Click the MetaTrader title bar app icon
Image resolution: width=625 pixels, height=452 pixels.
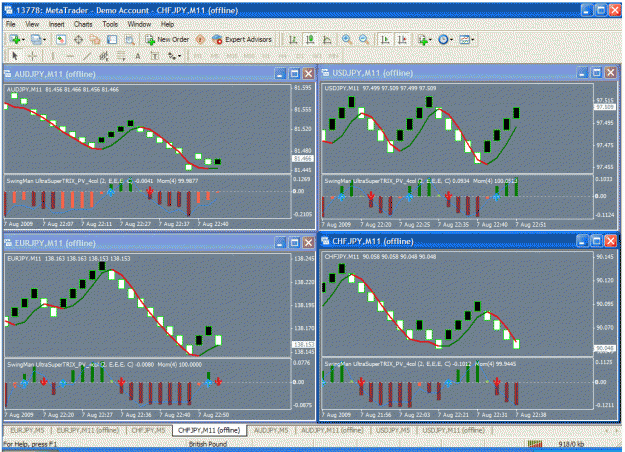[9, 10]
